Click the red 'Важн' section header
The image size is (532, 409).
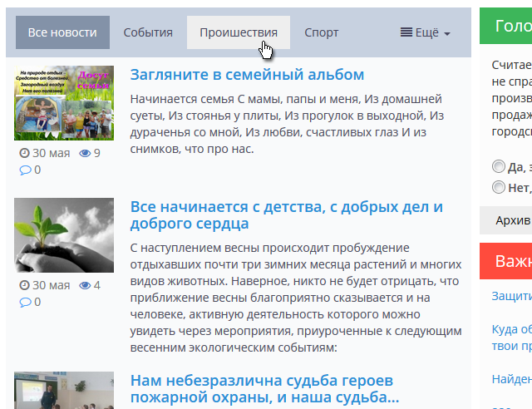click(506, 261)
